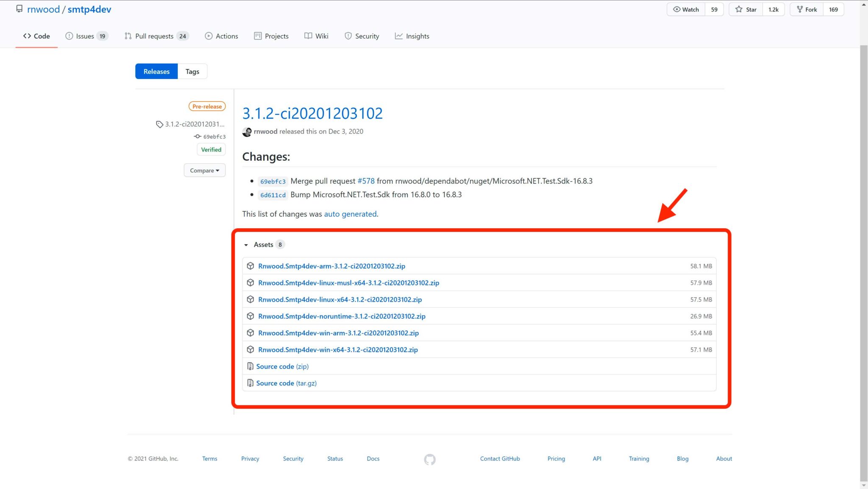Click rnwood's avatar thumbnail
This screenshot has height=489, width=868.
pyautogui.click(x=247, y=131)
